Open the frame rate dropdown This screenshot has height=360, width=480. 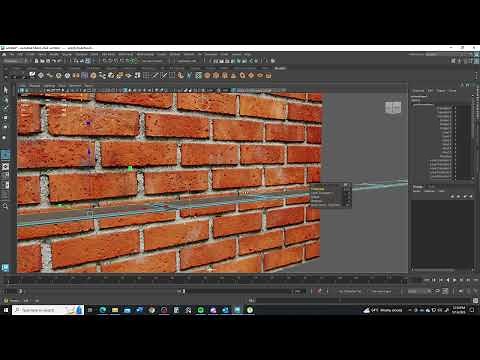tap(419, 291)
